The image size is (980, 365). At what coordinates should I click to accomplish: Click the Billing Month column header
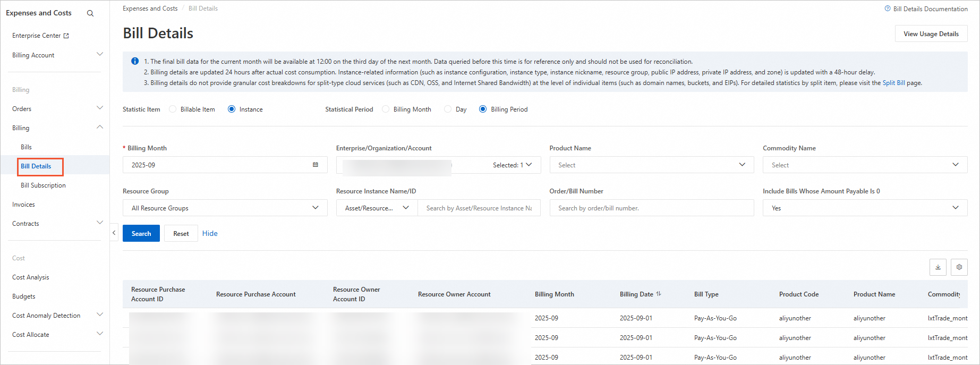point(554,294)
